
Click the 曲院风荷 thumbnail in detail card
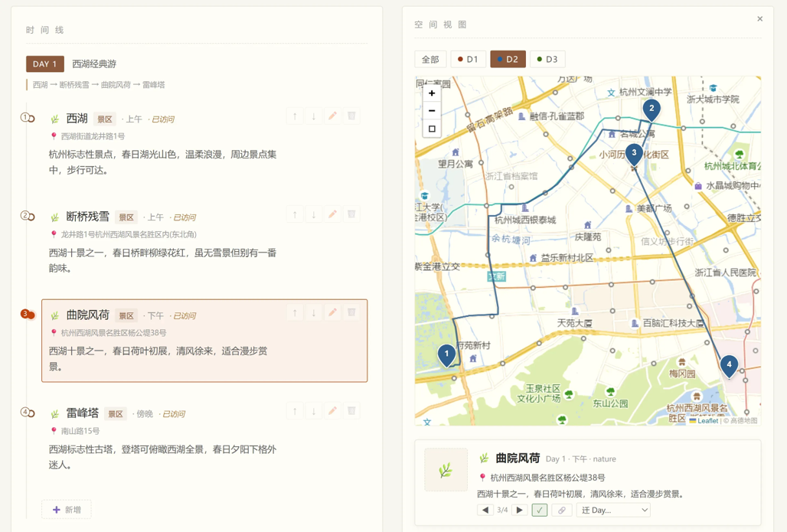pyautogui.click(x=446, y=470)
